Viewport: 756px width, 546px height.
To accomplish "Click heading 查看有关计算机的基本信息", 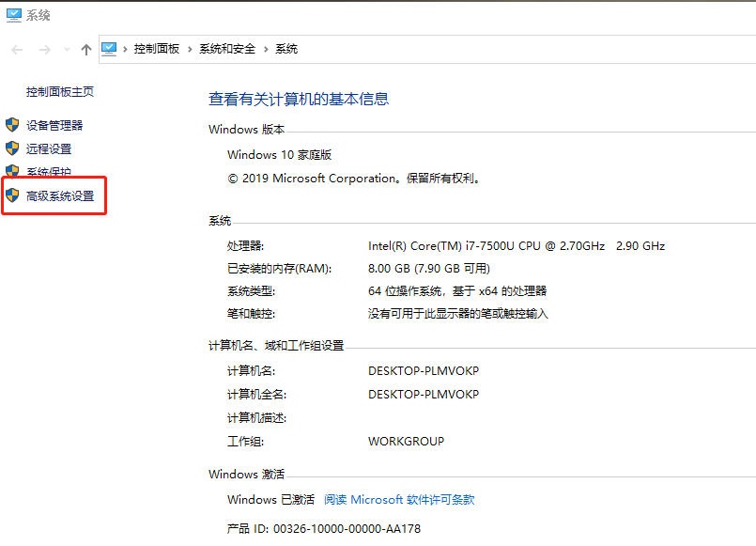I will (299, 99).
